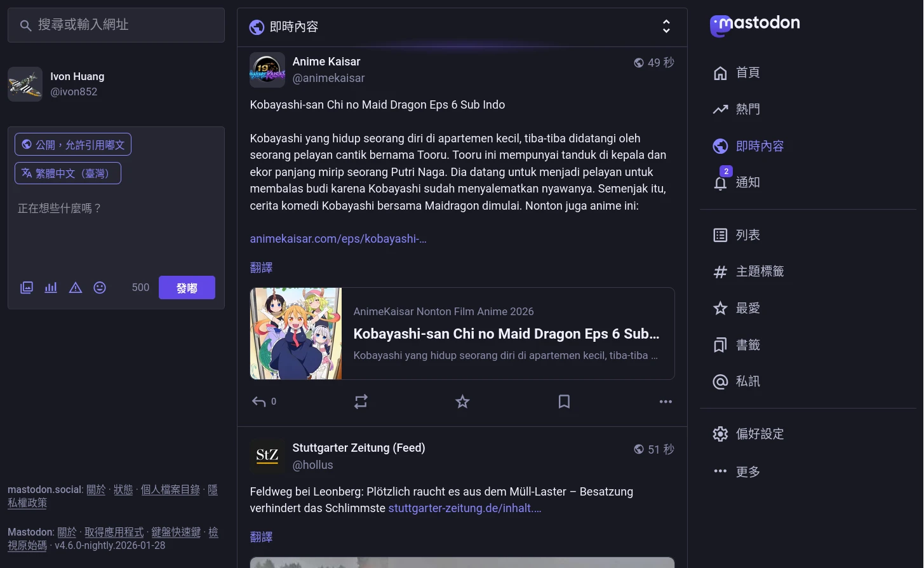Add a poll using the chart icon

tap(51, 288)
